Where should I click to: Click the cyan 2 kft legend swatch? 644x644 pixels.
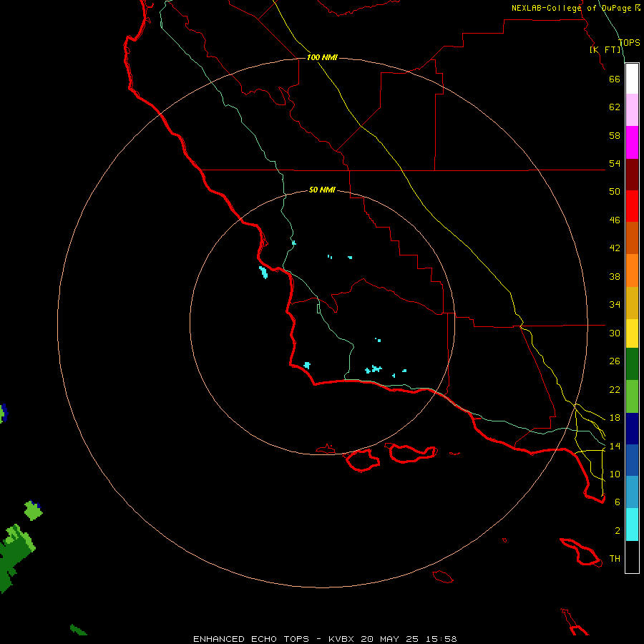click(632, 525)
